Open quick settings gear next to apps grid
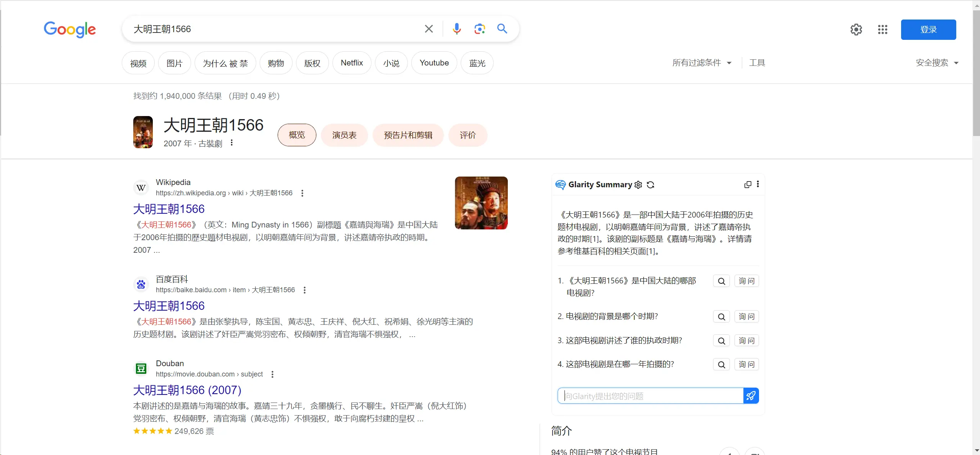The height and width of the screenshot is (455, 980). coord(856,29)
